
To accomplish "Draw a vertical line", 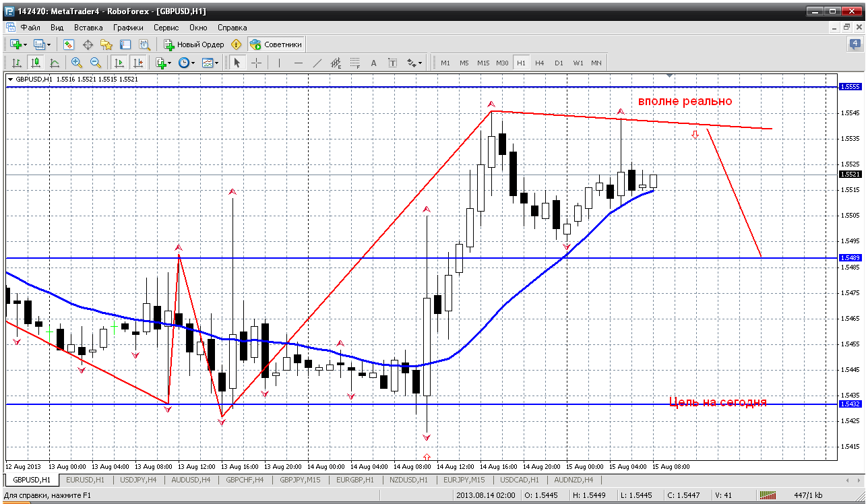I will (x=279, y=63).
